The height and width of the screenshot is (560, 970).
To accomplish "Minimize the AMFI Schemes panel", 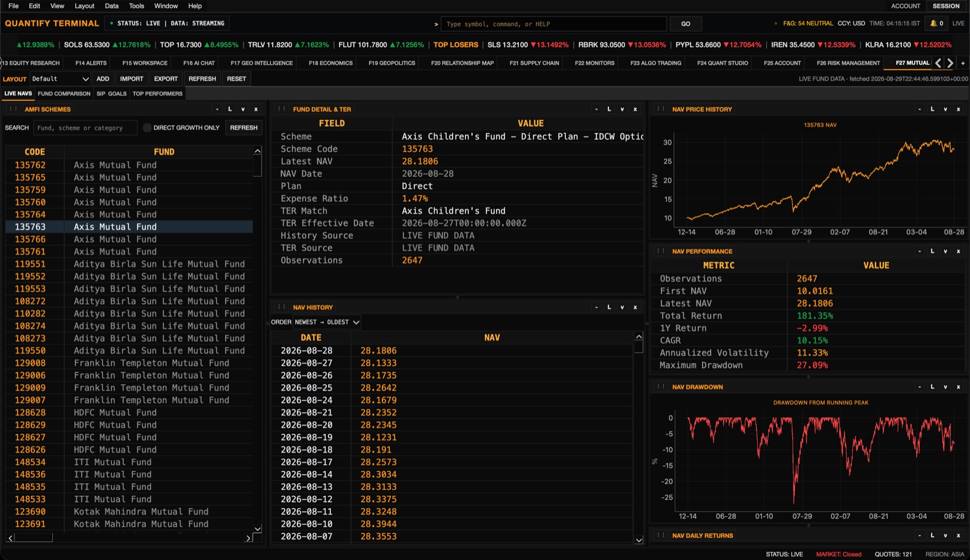I will click(217, 109).
